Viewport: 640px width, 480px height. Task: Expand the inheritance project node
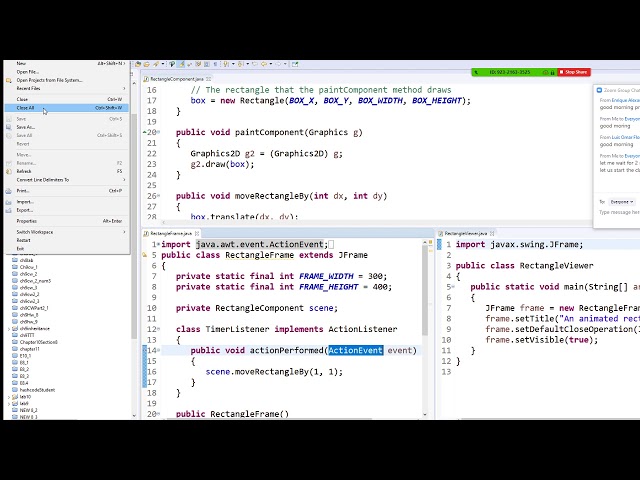pos(9,329)
